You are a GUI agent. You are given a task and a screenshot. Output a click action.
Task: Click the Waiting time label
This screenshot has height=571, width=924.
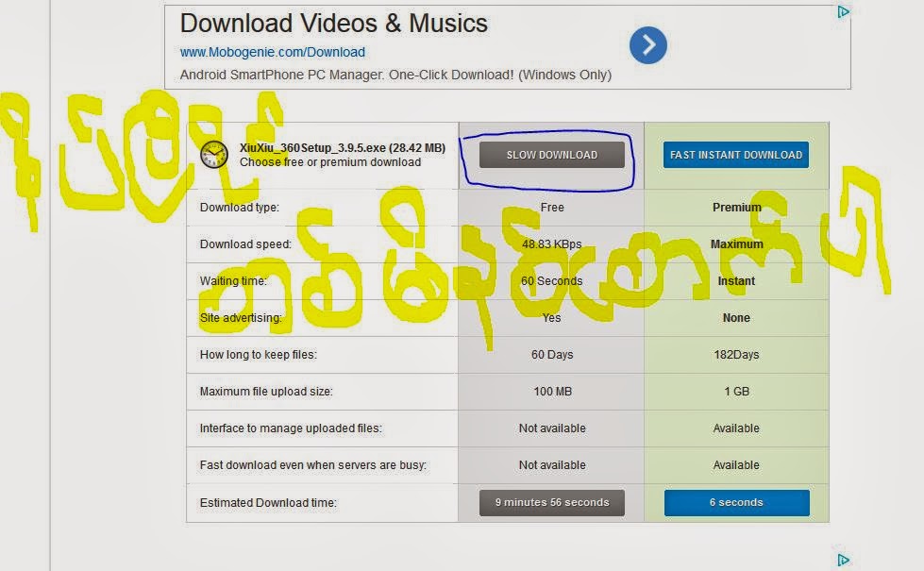(233, 281)
